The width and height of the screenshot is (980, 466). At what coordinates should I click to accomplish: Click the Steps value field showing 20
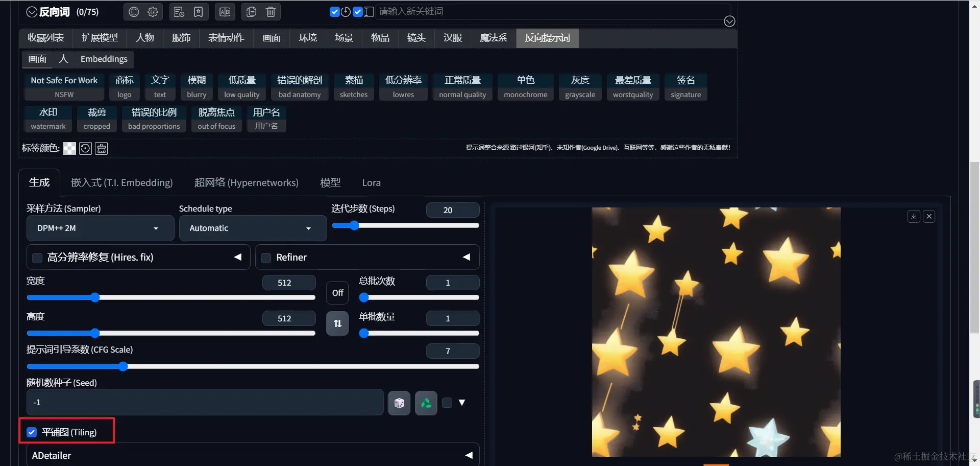453,210
